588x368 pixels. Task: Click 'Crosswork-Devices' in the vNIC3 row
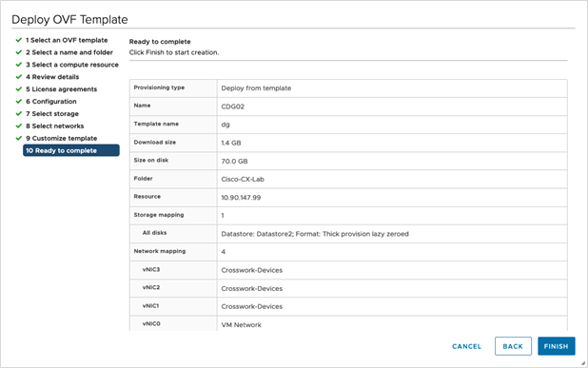pyautogui.click(x=251, y=270)
